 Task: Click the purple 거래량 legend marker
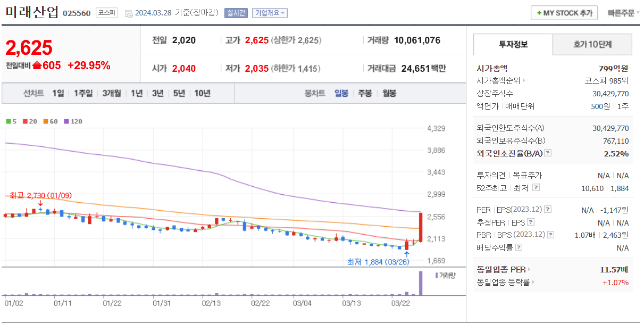(x=437, y=275)
